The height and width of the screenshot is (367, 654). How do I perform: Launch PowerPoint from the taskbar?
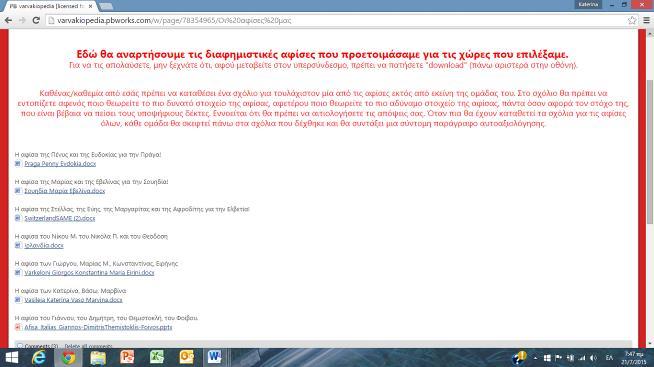tap(127, 357)
